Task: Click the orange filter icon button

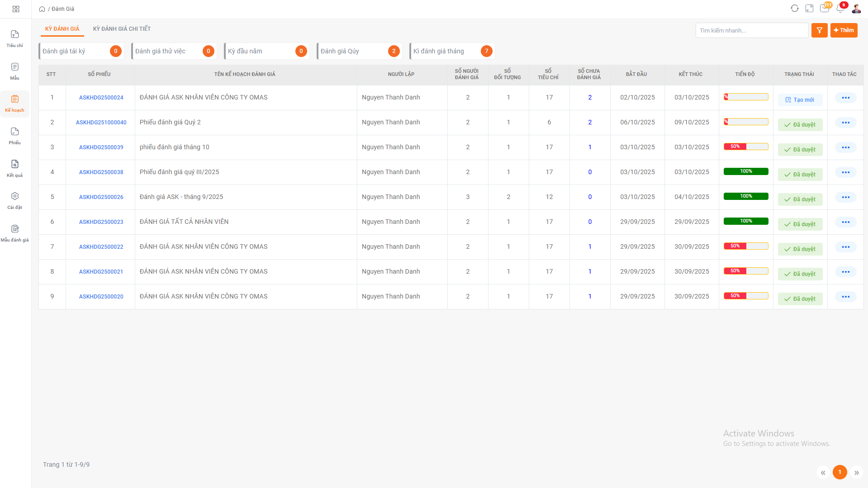Action: (819, 30)
